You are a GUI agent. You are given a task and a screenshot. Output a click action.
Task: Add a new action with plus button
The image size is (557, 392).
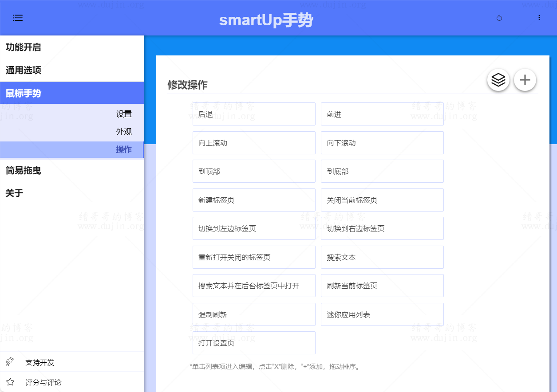pos(525,80)
